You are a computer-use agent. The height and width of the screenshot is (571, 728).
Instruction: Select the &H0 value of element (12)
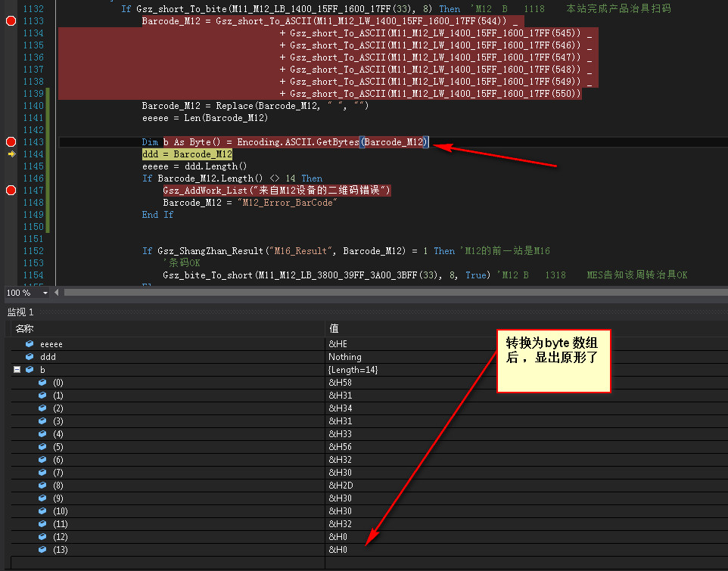pyautogui.click(x=338, y=537)
